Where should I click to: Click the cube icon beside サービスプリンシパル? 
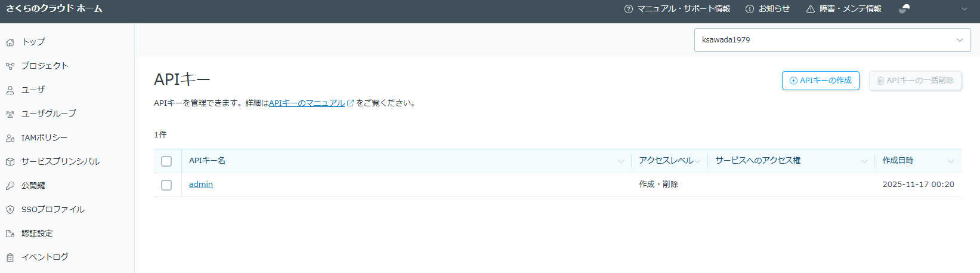coord(10,162)
